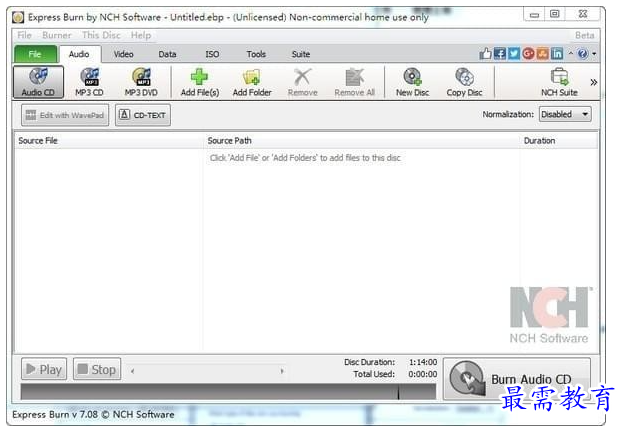
Task: Click the left arrow of playback slider
Action: [132, 371]
